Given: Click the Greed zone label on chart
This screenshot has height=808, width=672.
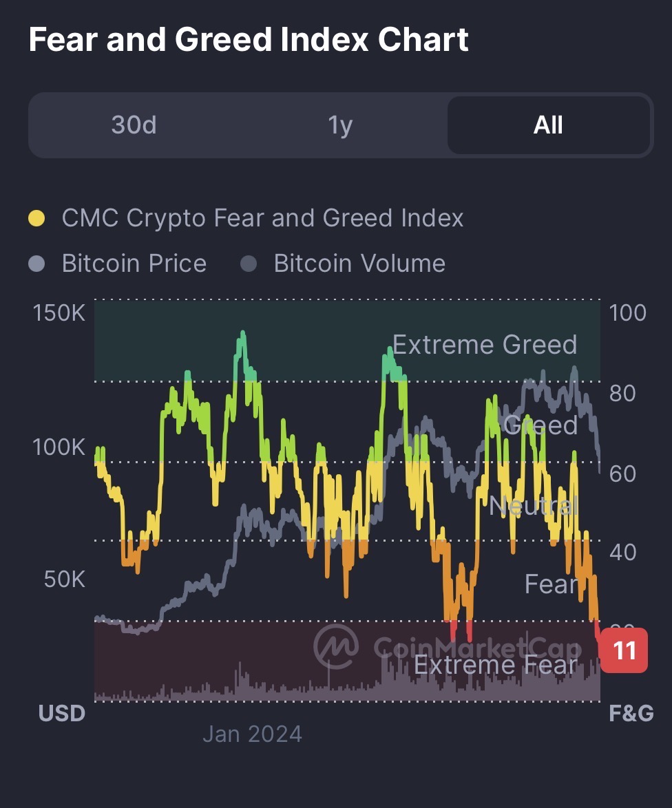Looking at the screenshot, I should tap(541, 425).
